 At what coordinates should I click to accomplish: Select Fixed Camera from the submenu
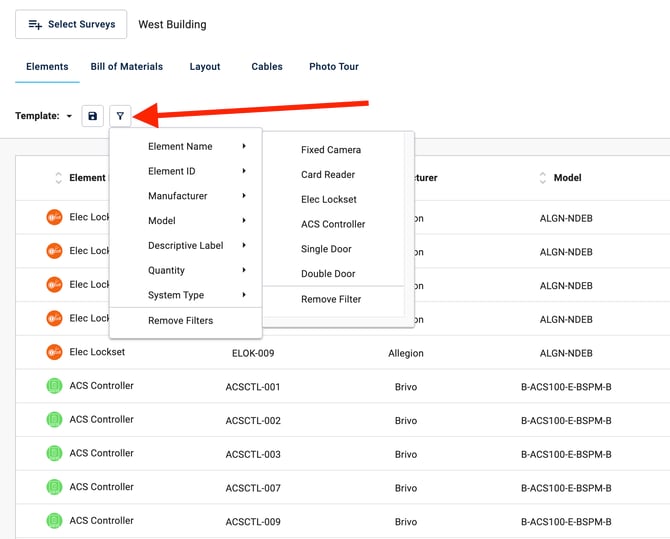pyautogui.click(x=331, y=150)
